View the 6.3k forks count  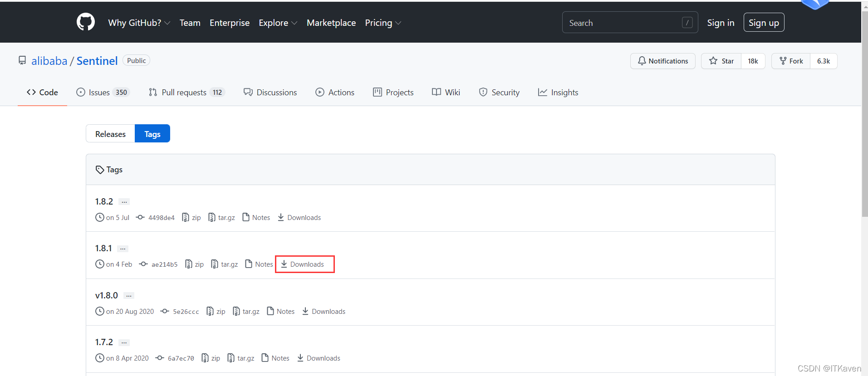point(824,61)
